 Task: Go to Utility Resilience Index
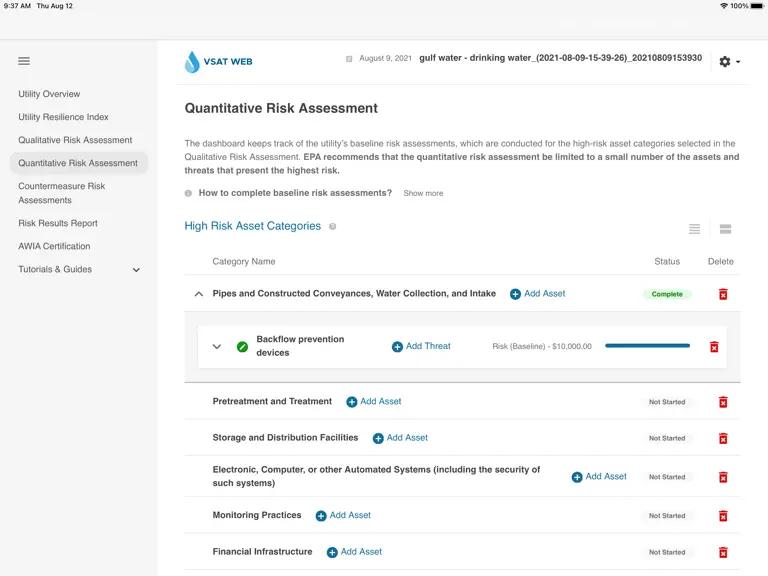tap(63, 117)
